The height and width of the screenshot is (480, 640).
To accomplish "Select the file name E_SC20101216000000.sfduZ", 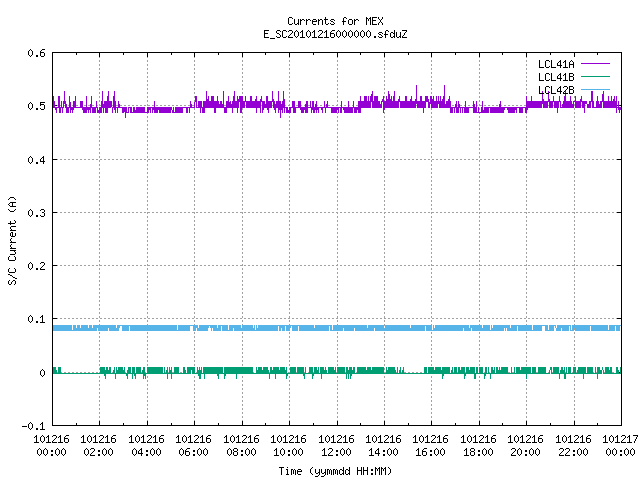I will pos(335,34).
